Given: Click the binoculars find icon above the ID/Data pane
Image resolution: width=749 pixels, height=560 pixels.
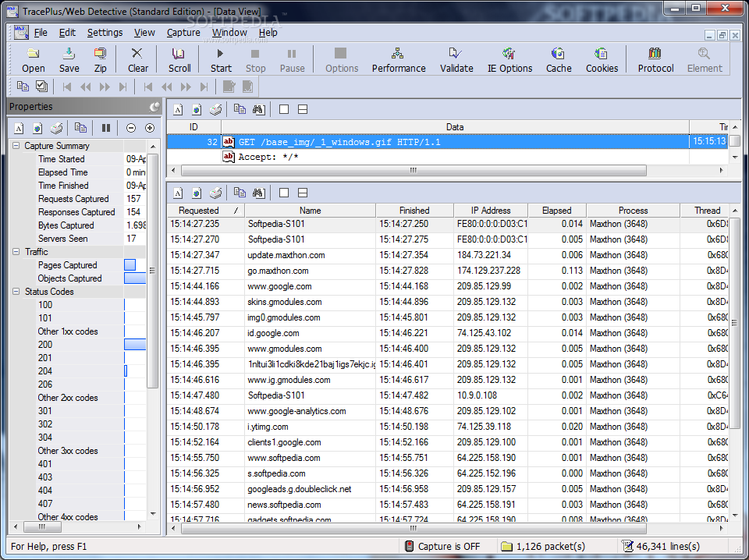Looking at the screenshot, I should coord(258,110).
